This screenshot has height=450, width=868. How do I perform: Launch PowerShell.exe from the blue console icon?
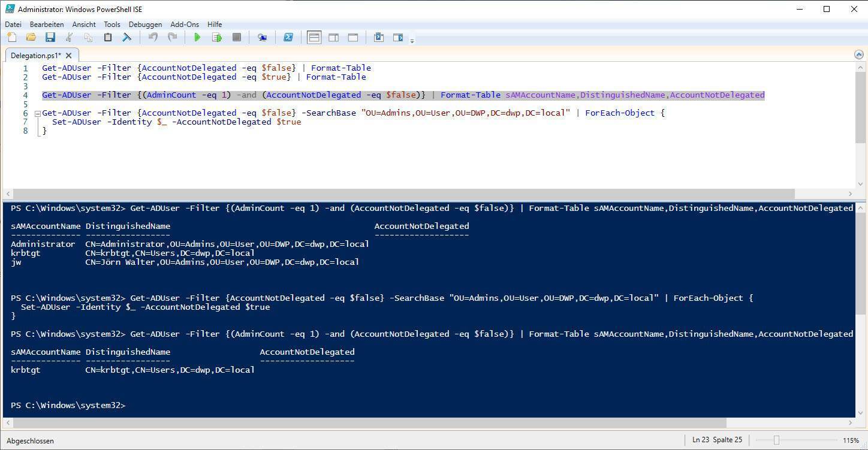(288, 37)
